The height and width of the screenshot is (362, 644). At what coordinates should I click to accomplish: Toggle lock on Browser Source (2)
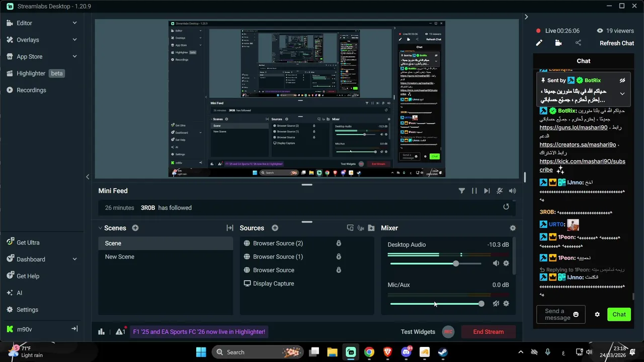(339, 243)
